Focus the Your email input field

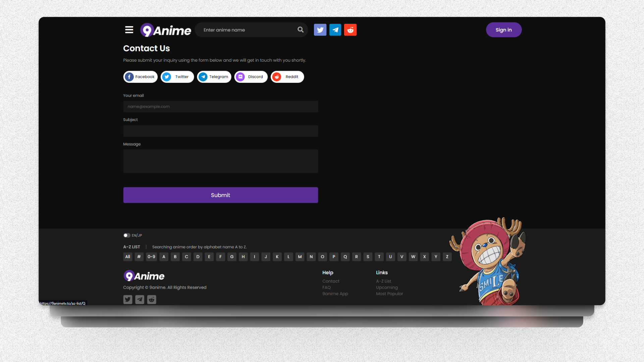[220, 107]
